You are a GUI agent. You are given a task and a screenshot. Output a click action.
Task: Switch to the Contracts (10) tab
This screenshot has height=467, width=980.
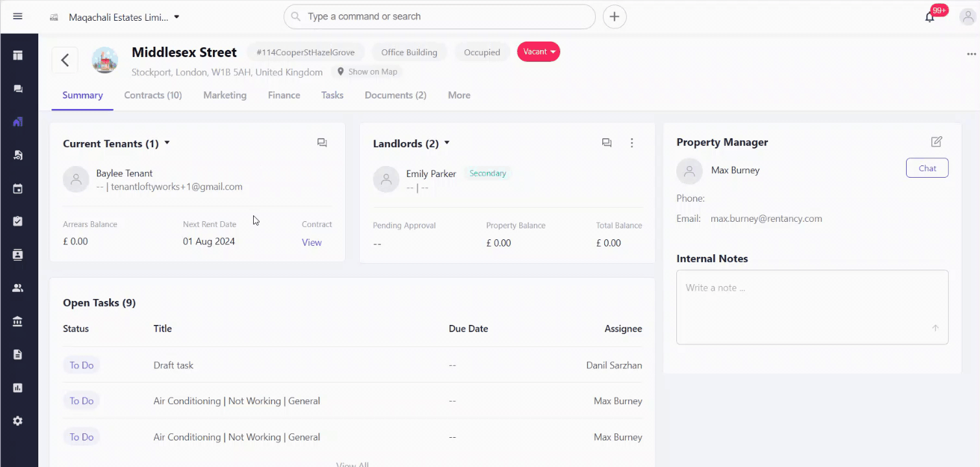coord(153,95)
